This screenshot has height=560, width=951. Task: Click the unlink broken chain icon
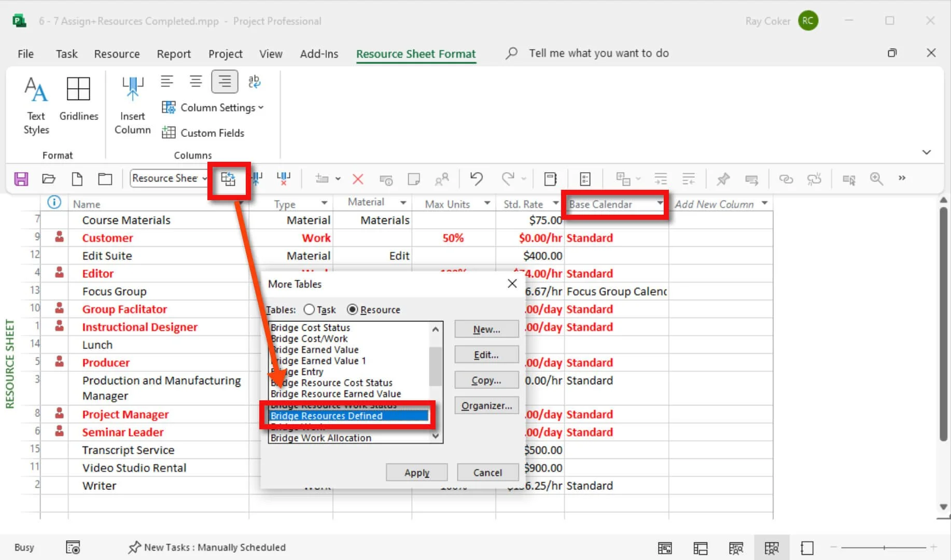[815, 179]
